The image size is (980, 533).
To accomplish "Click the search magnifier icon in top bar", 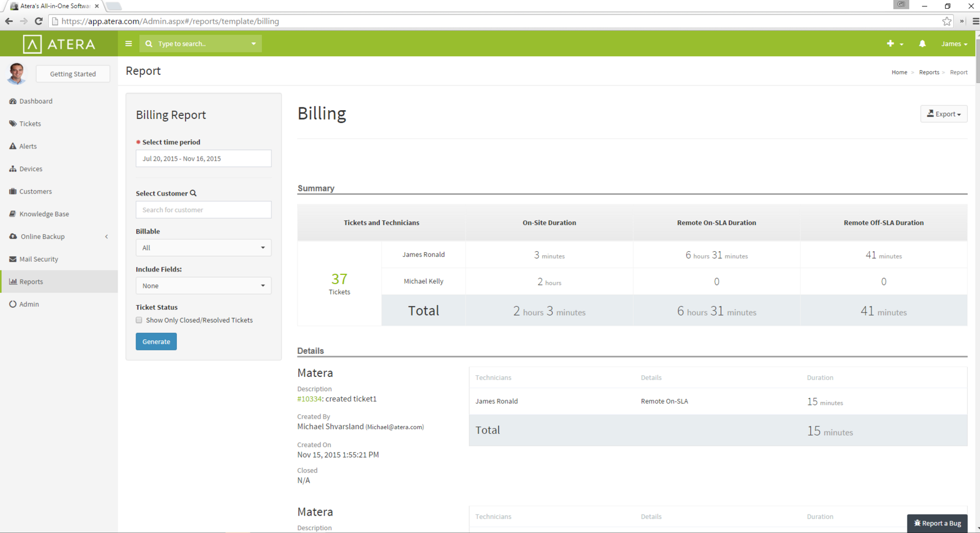I will (149, 43).
